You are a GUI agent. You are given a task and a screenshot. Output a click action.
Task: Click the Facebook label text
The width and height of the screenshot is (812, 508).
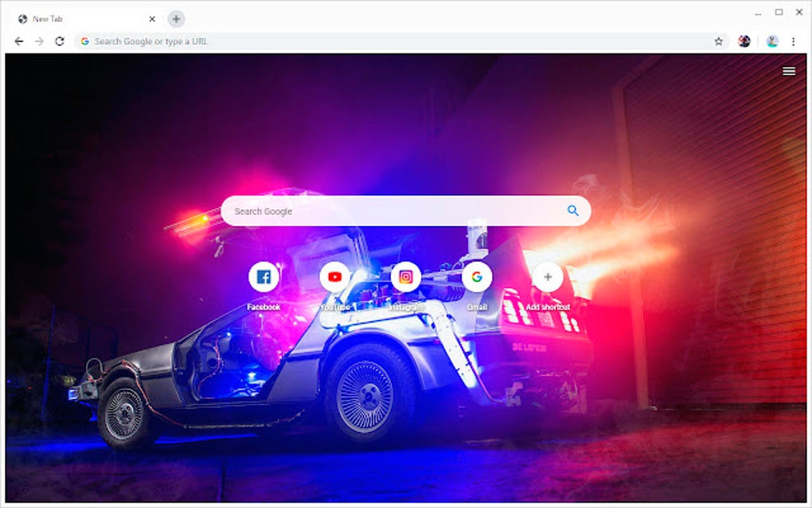(x=264, y=307)
